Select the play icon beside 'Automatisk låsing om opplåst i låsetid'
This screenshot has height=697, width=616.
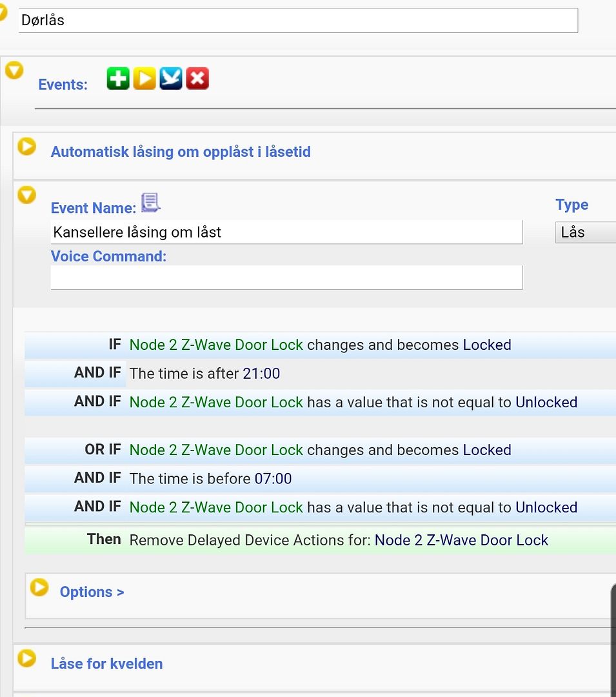tap(26, 146)
